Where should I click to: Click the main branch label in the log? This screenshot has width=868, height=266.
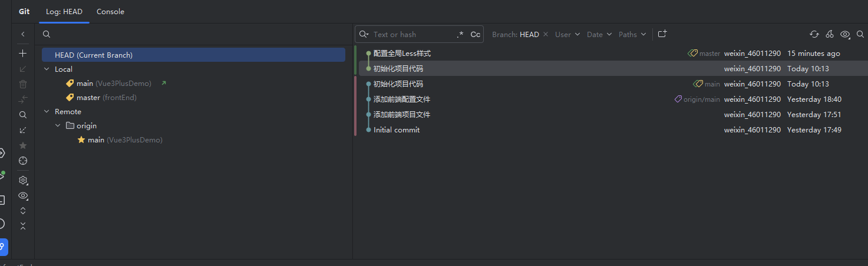coord(707,84)
